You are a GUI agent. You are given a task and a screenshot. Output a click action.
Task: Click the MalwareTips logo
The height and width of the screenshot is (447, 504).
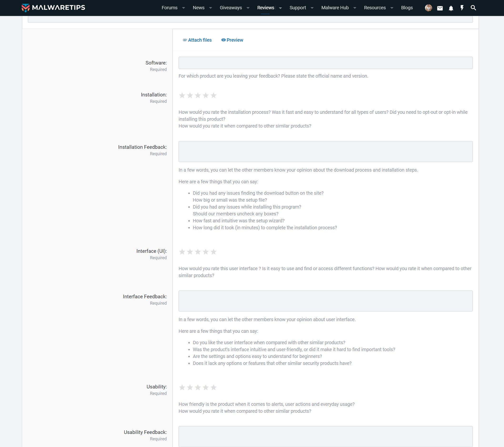[53, 8]
